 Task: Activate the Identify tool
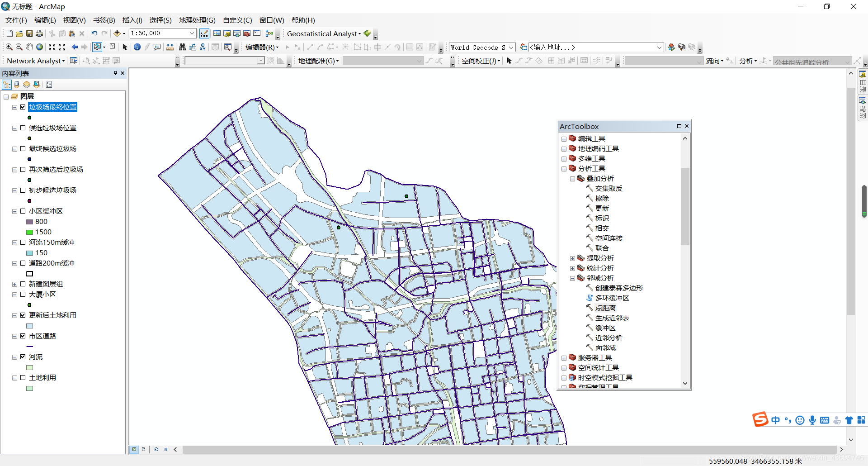[137, 47]
